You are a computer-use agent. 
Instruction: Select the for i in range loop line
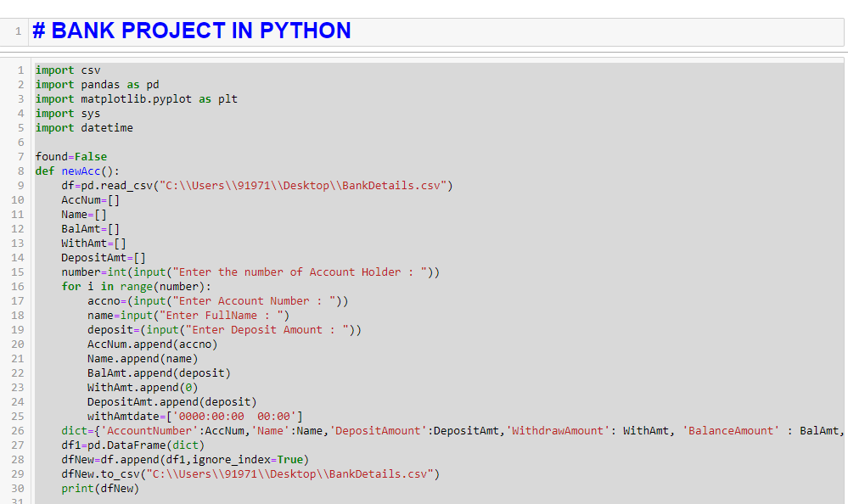tap(119, 286)
